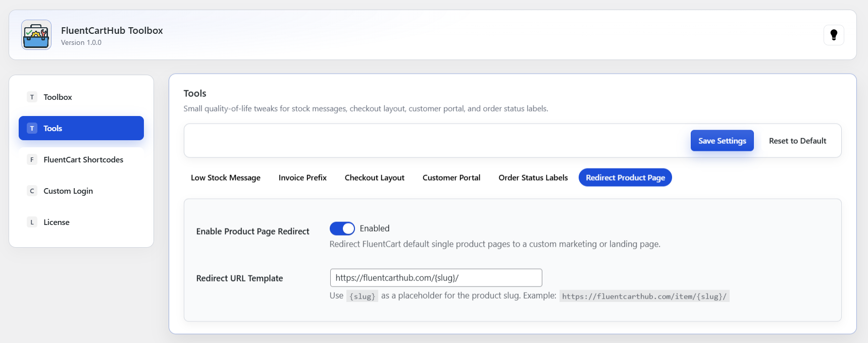Switch to the Invoice Prefix tab
868x343 pixels.
pyautogui.click(x=302, y=178)
